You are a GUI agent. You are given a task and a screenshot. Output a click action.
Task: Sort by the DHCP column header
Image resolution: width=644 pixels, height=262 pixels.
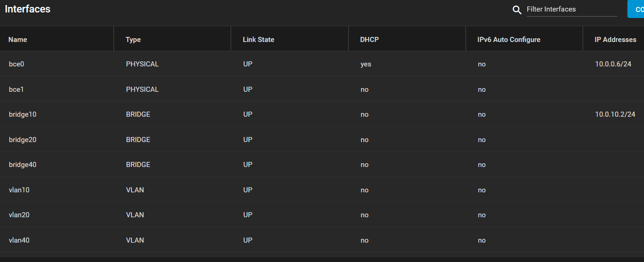tap(369, 40)
